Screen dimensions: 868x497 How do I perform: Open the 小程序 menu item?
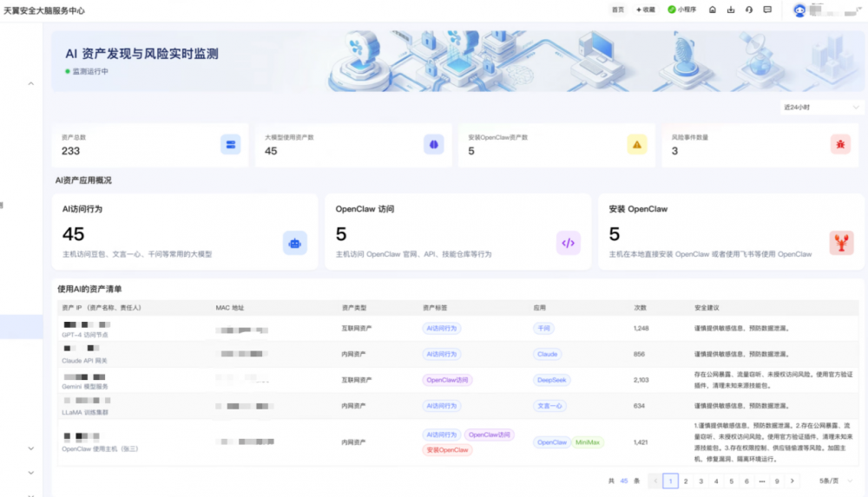coord(682,10)
